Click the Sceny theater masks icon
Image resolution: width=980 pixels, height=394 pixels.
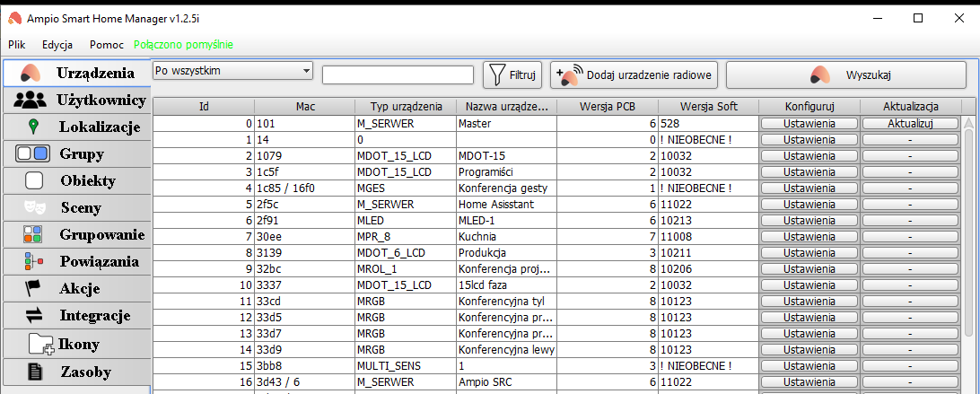[34, 207]
